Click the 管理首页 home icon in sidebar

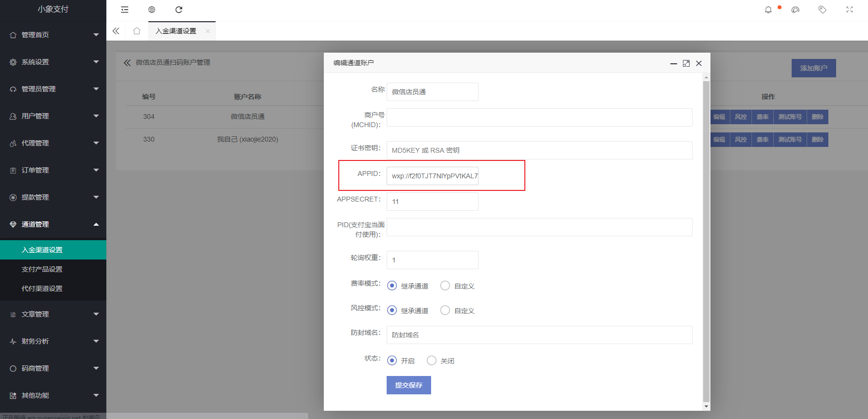click(x=13, y=35)
